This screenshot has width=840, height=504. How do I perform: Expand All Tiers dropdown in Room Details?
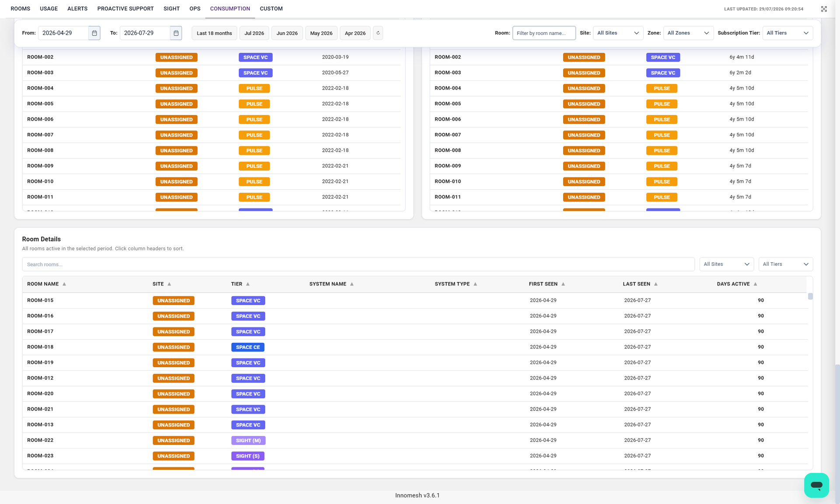coord(785,264)
